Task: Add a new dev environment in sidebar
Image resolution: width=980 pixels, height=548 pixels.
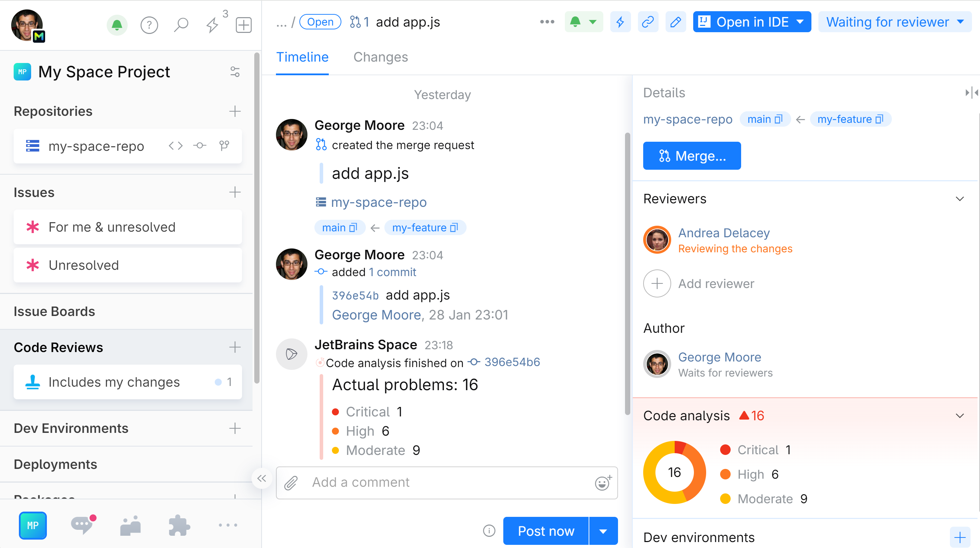Action: click(235, 428)
